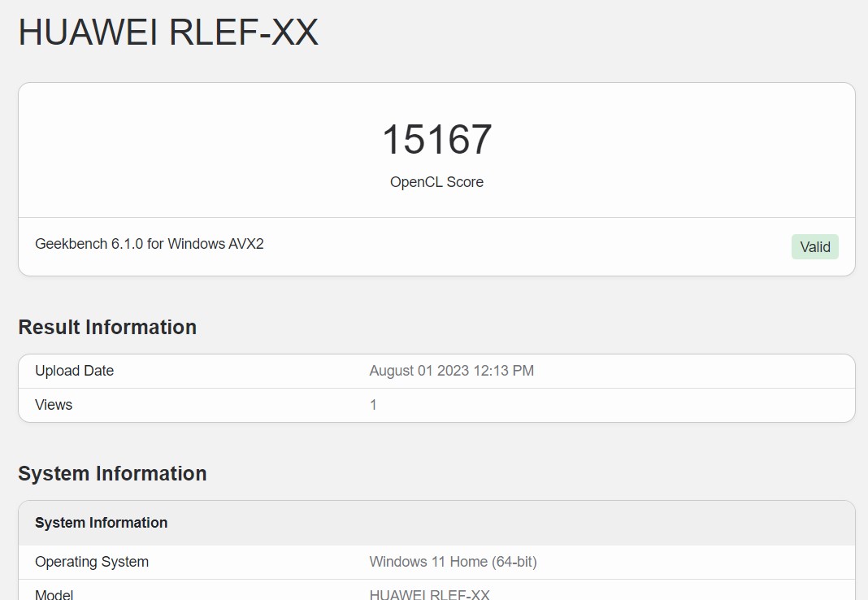Select the Views row label
868x600 pixels.
coord(54,405)
